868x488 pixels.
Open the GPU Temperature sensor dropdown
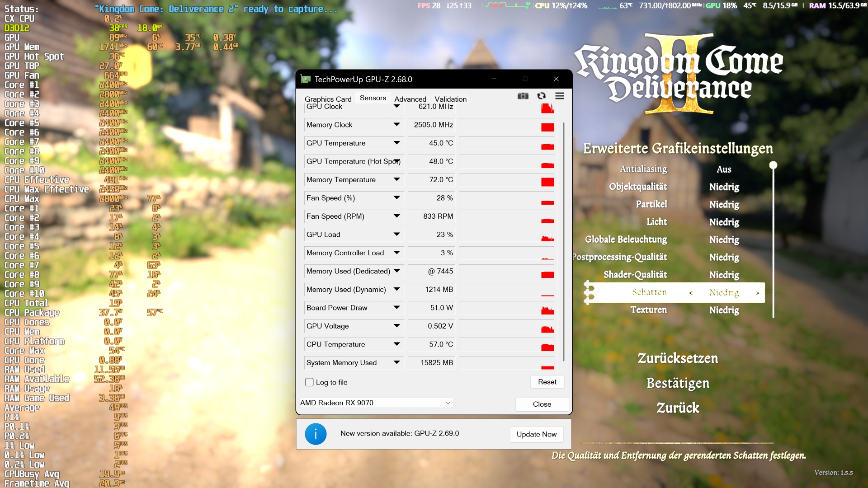(x=397, y=143)
